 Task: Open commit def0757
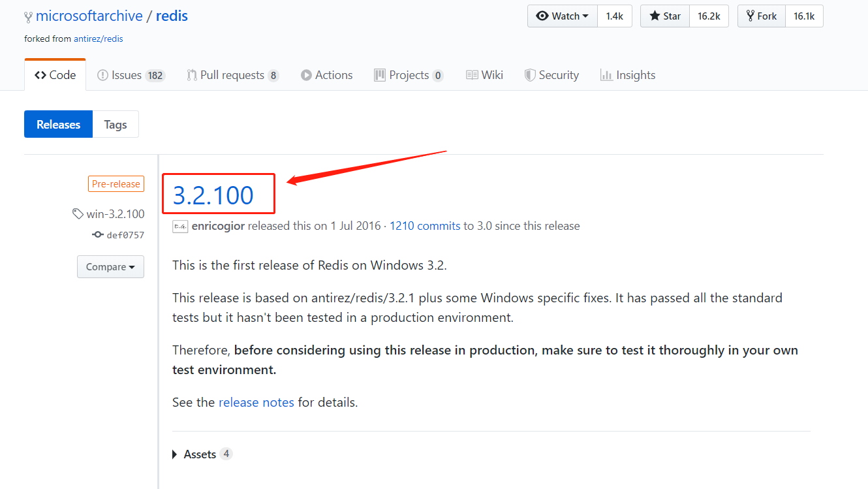tap(125, 235)
